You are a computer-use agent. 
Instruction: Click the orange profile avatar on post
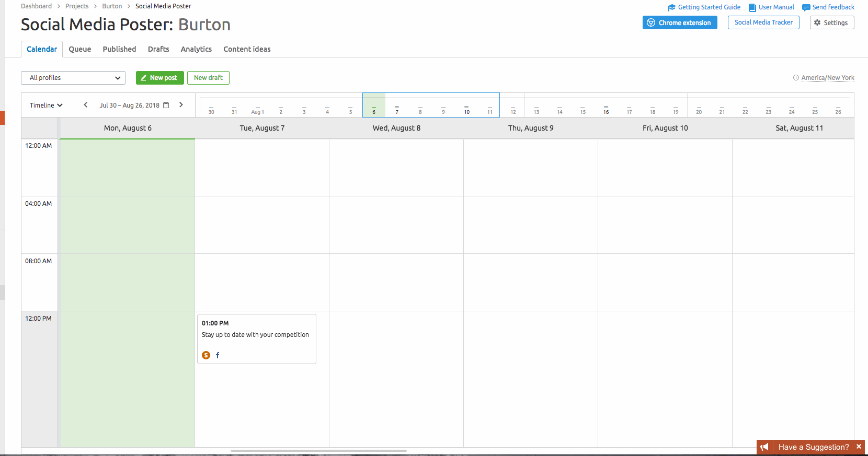[206, 355]
